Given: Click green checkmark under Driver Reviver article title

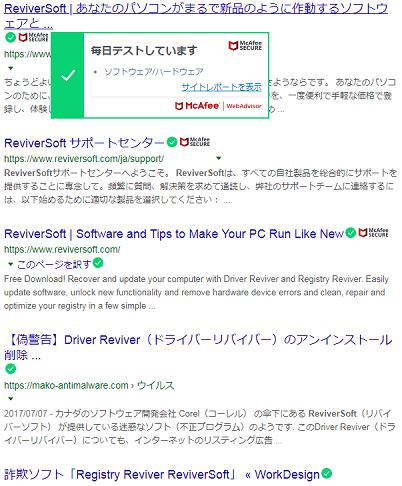Looking at the screenshot, I should (11, 369).
